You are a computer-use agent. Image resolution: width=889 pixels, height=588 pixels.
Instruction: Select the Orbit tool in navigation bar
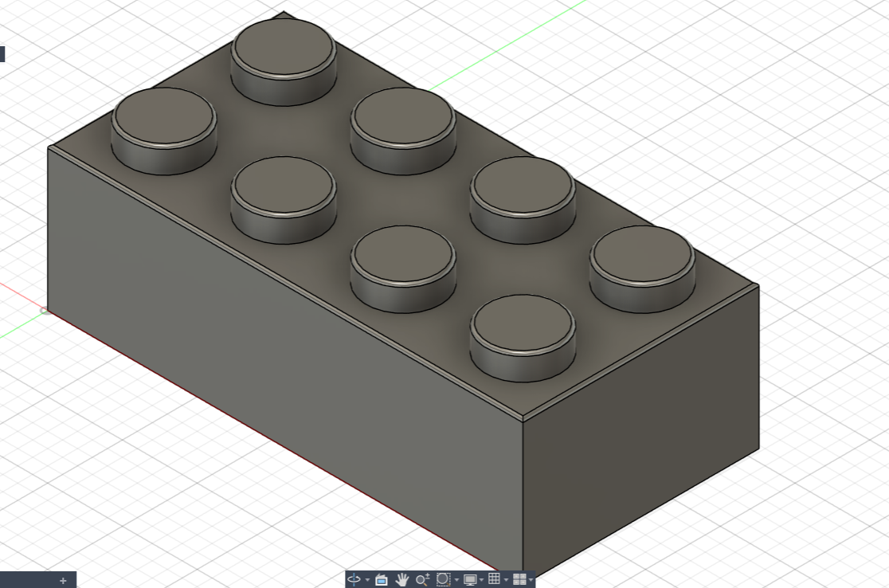click(354, 579)
